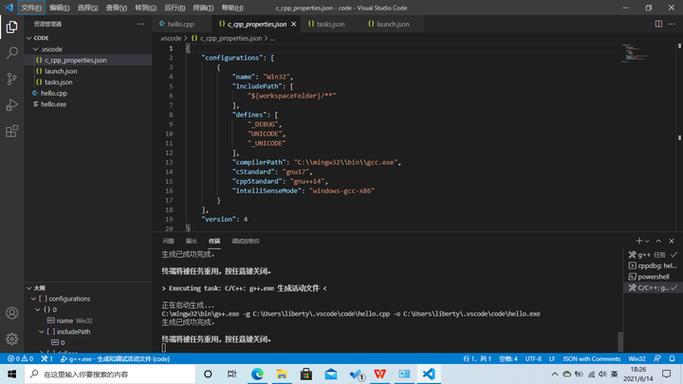Switch to the Output panel tab

191,241
